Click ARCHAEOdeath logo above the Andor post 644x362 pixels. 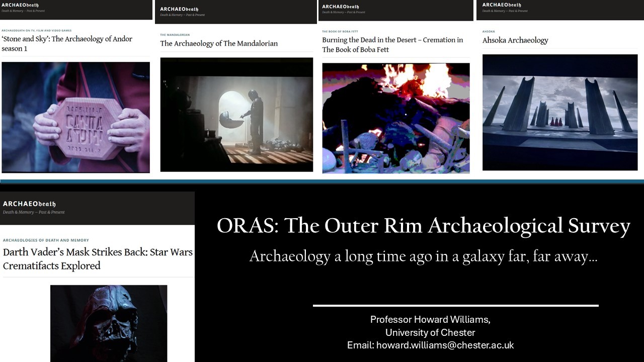(20, 5)
